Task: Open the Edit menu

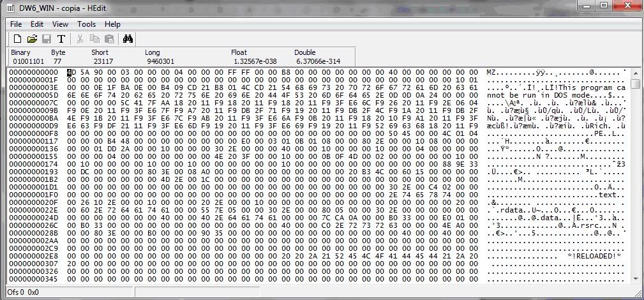Action: pyautogui.click(x=37, y=24)
